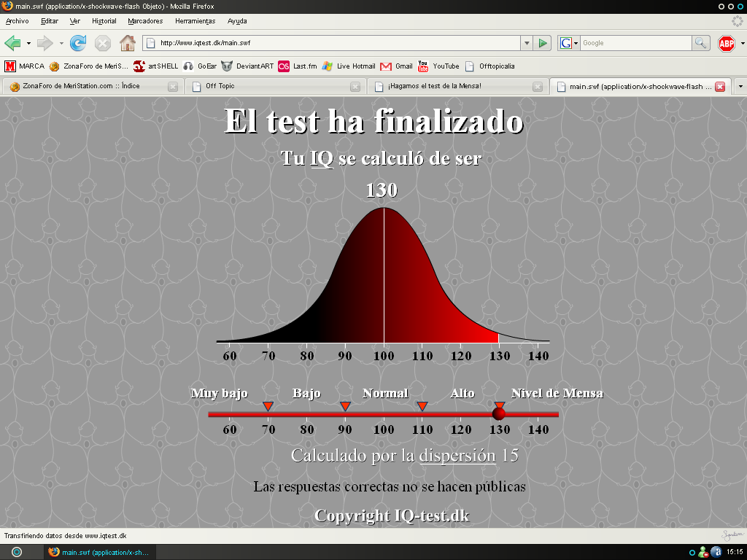Run search with the magnifying glass icon
Image resolution: width=747 pixels, height=560 pixels.
(x=700, y=43)
